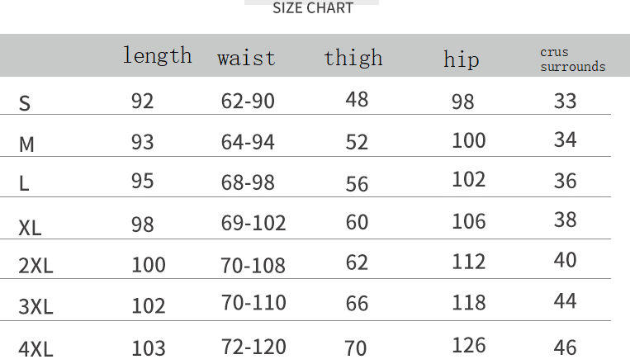
Task: Click waist value 62-90
Action: (x=248, y=101)
